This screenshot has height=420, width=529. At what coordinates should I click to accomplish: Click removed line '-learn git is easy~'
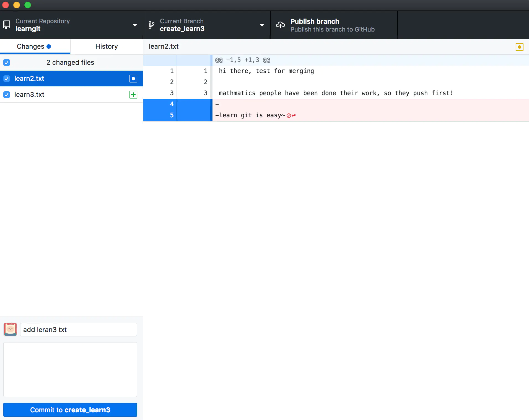coord(250,115)
